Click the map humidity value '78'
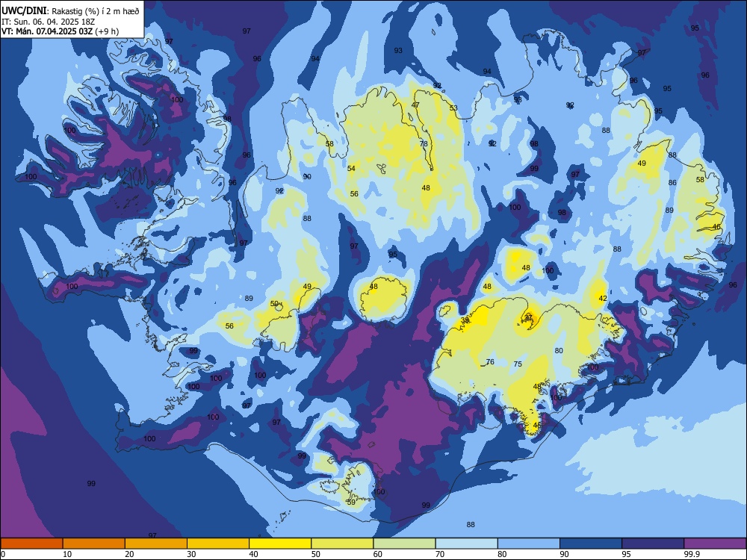This screenshot has height=560, width=747. (424, 144)
